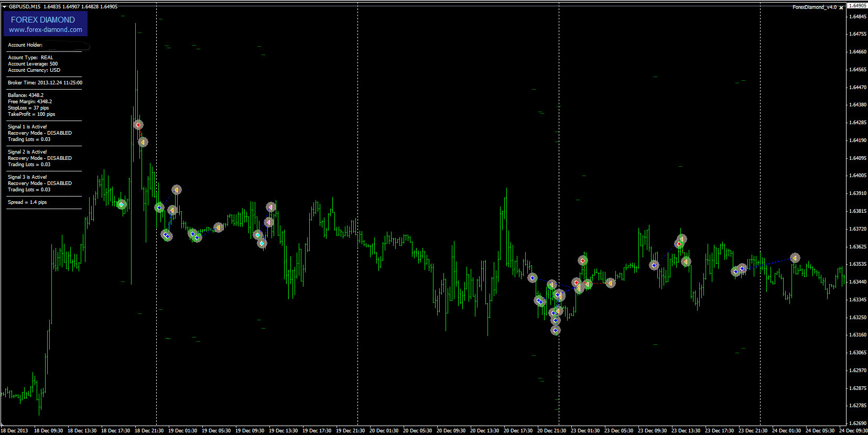The image size is (868, 435).
Task: Click the '19 Dec 01:30' time axis label
Action: point(182,431)
